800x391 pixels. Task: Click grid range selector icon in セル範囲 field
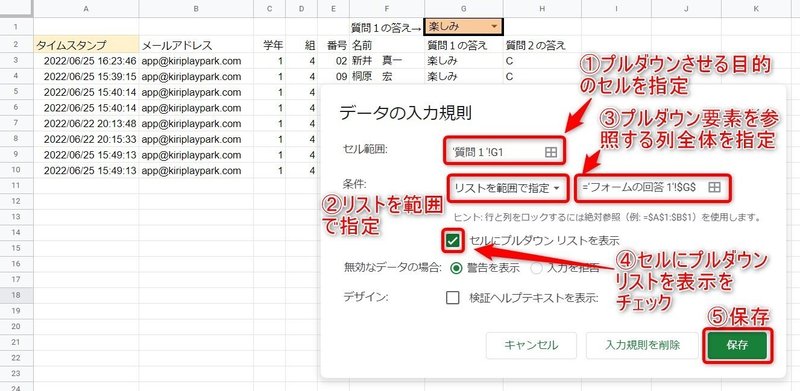551,152
